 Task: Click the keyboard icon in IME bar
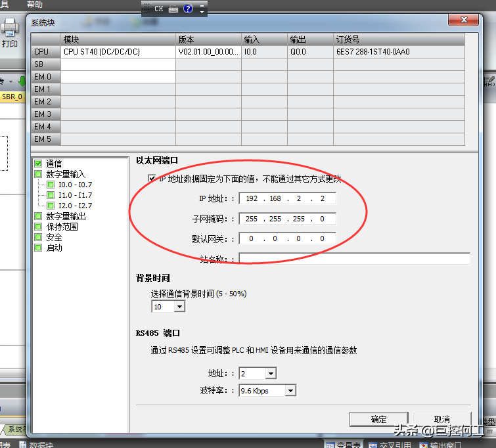tap(173, 9)
